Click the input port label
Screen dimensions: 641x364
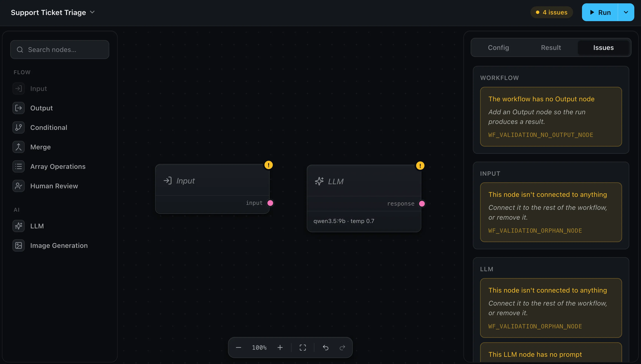click(x=254, y=203)
